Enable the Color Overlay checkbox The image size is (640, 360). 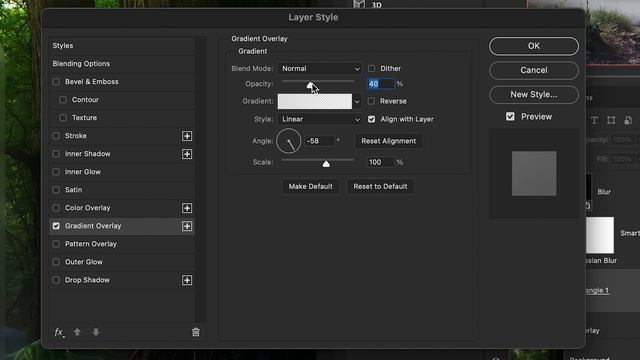point(56,208)
